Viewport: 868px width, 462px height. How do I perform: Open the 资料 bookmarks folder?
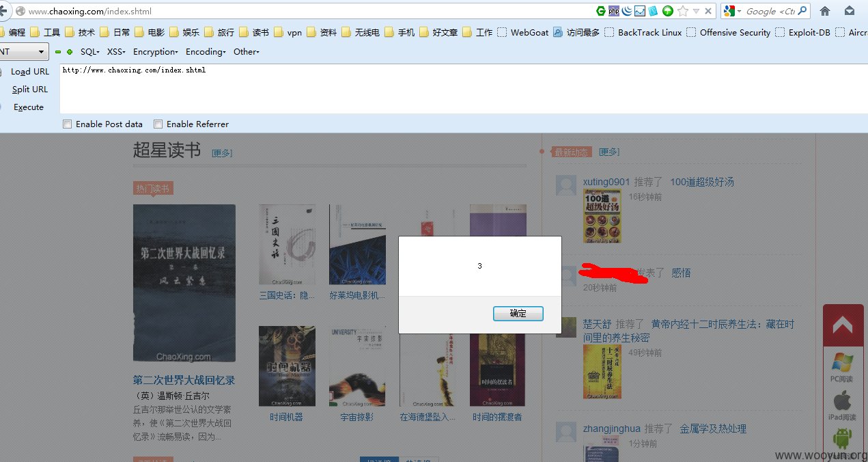pyautogui.click(x=322, y=32)
